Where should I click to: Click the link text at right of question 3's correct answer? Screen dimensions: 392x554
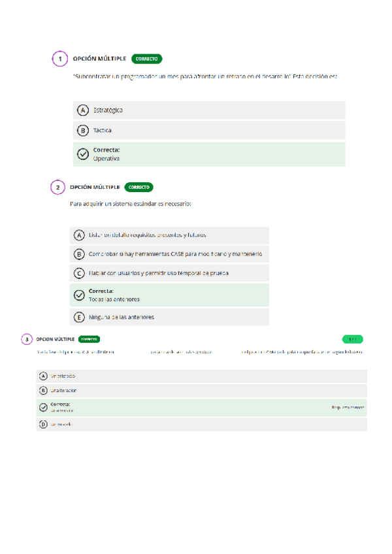348,407
